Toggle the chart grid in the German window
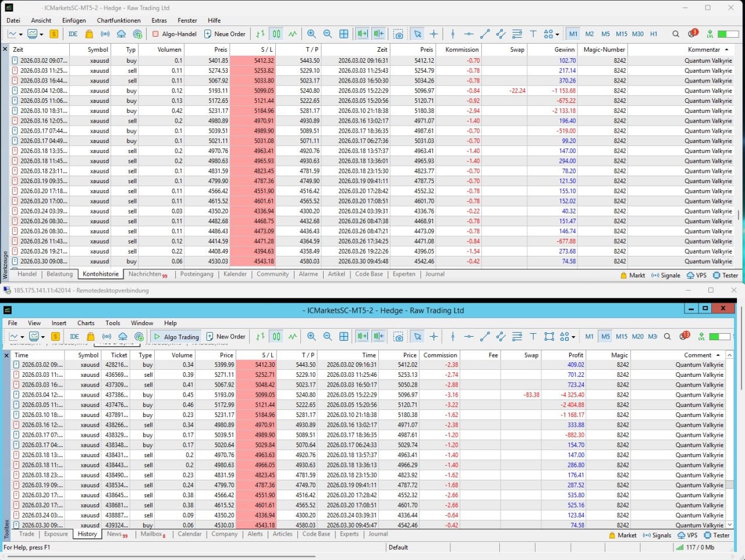Viewport: 745px width, 560px height. (x=344, y=34)
